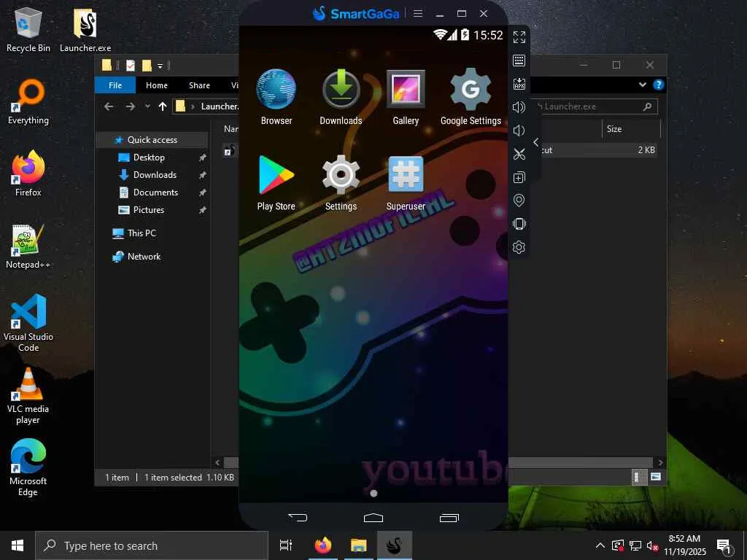Open the Browser app in SmartGaGa

pos(276,97)
